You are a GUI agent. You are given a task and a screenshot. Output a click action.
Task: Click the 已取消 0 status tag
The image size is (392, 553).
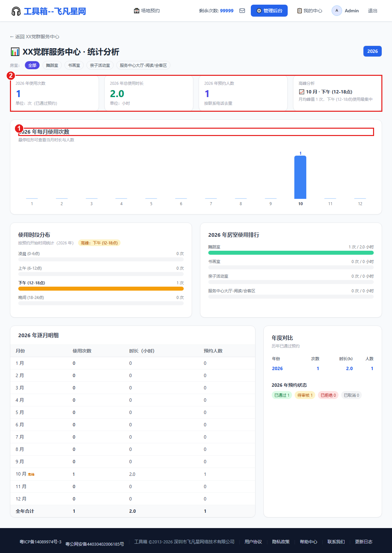pos(351,395)
